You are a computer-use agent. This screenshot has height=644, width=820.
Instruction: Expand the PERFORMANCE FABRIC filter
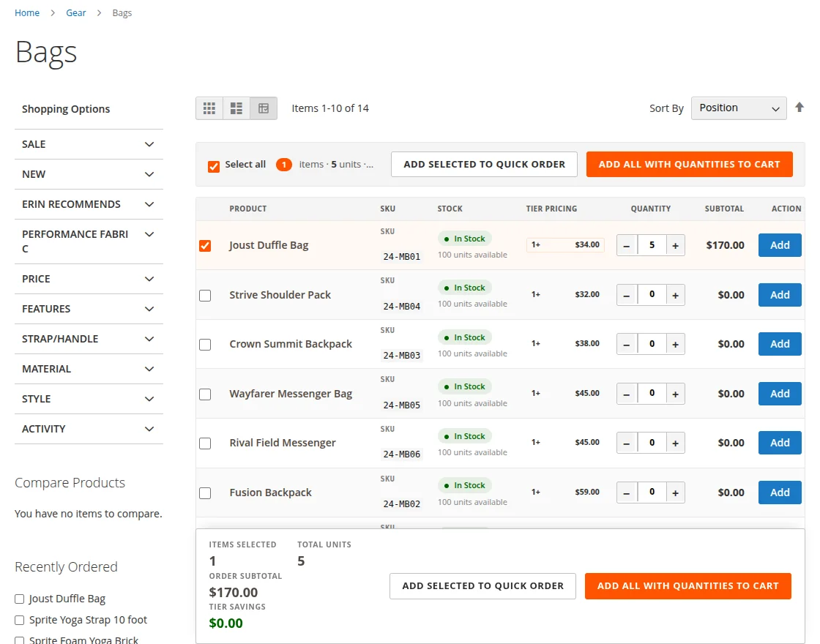point(89,241)
